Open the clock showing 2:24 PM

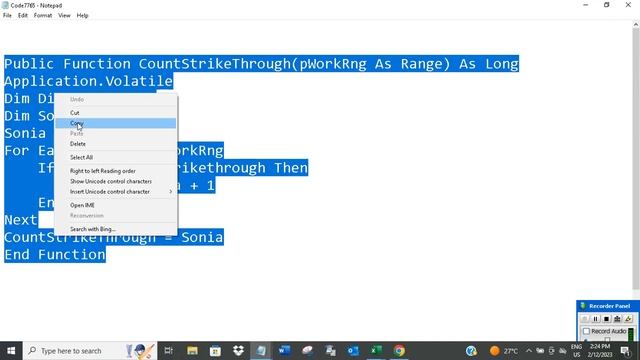[600, 351]
